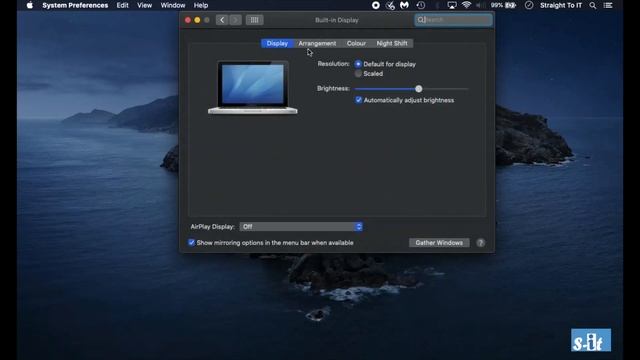Click the battery status icon
This screenshot has height=360, width=640.
[x=511, y=5]
